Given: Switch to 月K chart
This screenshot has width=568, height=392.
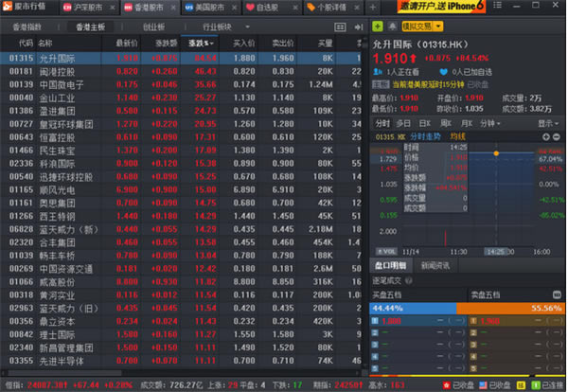Looking at the screenshot, I should (467, 123).
